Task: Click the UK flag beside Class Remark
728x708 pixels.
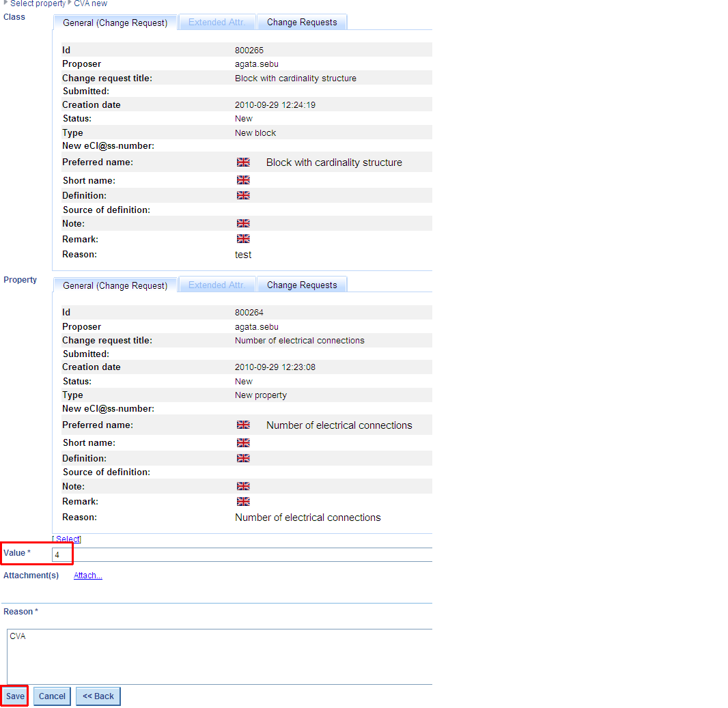Action: [243, 239]
